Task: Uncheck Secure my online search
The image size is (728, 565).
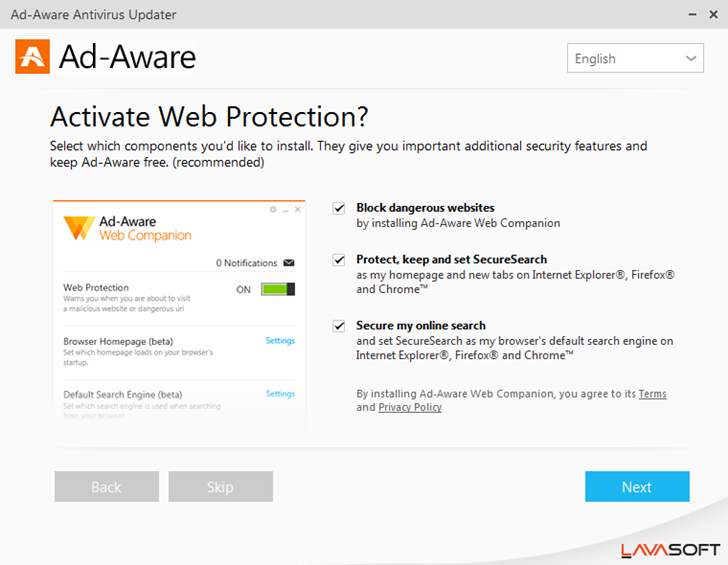Action: (339, 326)
